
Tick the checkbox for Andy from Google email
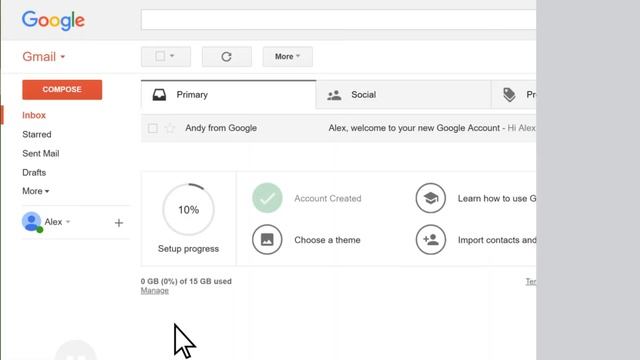point(153,128)
